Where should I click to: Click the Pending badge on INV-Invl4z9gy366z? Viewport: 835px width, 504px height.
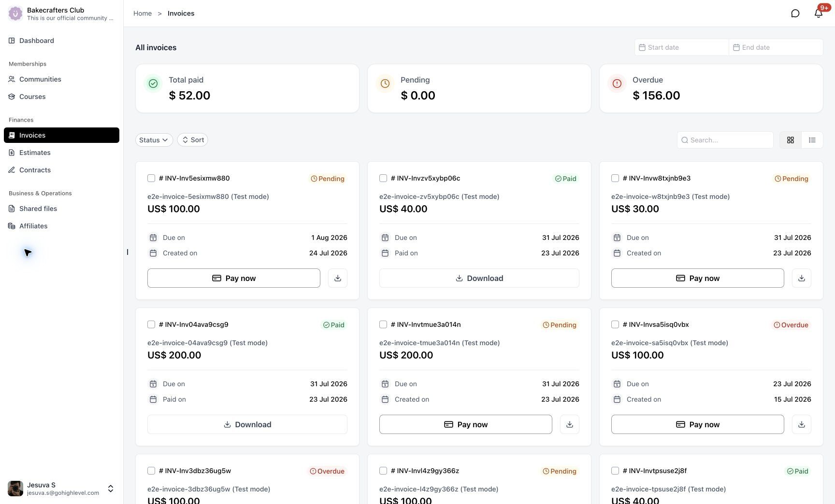[x=560, y=471]
